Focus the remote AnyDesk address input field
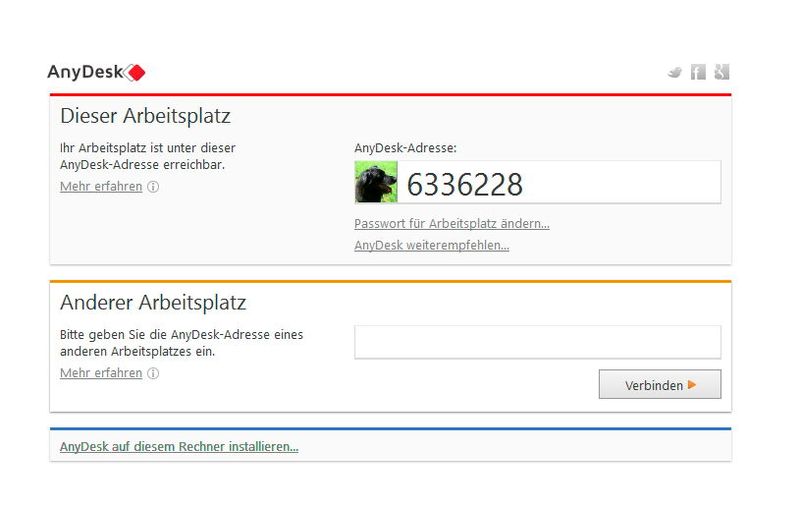The width and height of the screenshot is (800, 506). [538, 342]
